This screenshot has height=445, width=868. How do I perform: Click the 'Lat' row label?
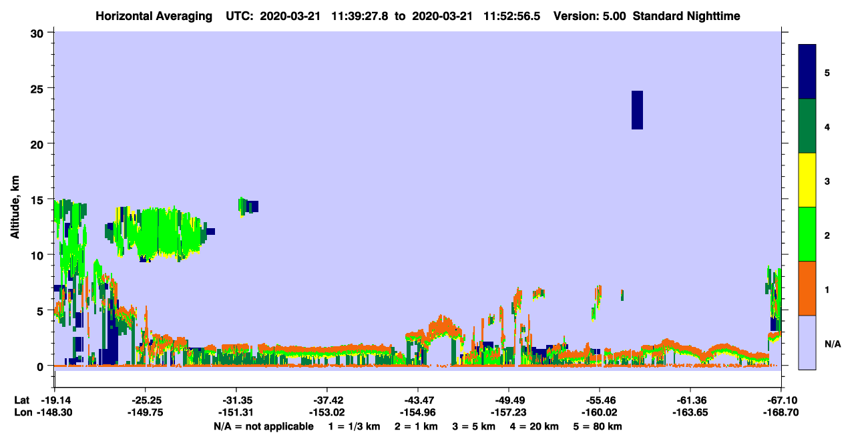[x=21, y=400]
